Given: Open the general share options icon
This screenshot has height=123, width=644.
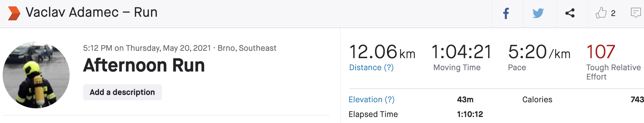Looking at the screenshot, I should [570, 13].
